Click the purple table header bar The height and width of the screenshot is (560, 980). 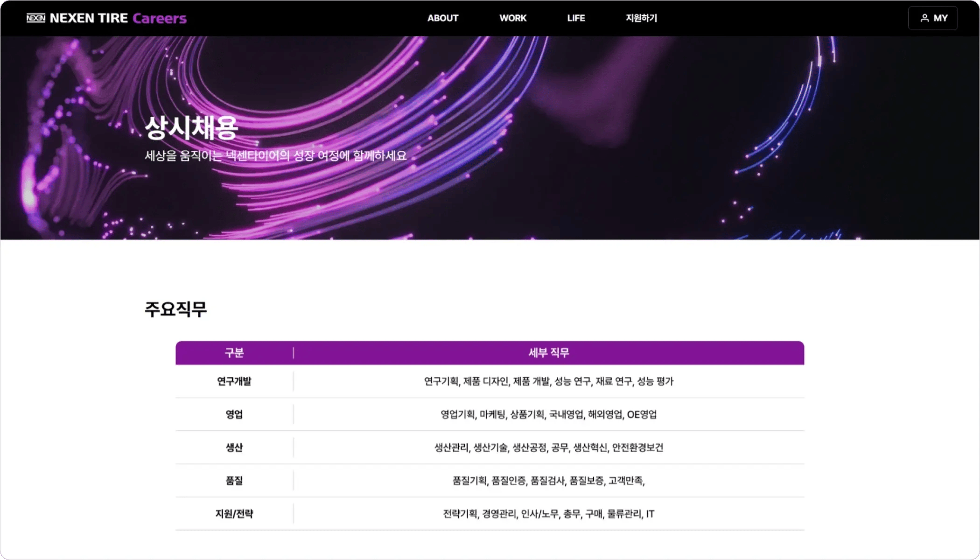pyautogui.click(x=490, y=353)
